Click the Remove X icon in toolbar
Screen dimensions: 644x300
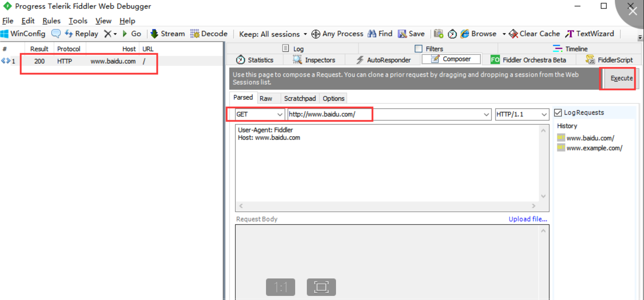[108, 34]
